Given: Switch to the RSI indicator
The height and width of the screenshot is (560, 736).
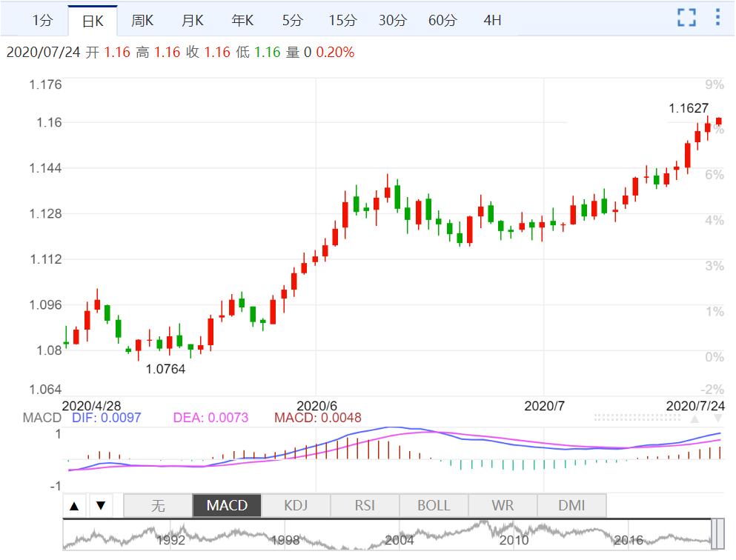Looking at the screenshot, I should coord(365,506).
